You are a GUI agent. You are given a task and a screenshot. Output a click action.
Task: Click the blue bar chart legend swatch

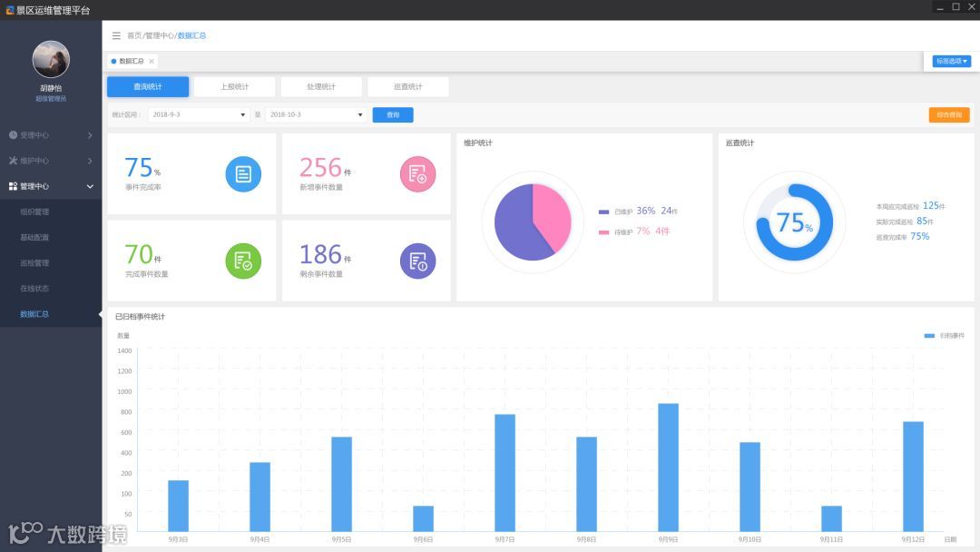[929, 336]
